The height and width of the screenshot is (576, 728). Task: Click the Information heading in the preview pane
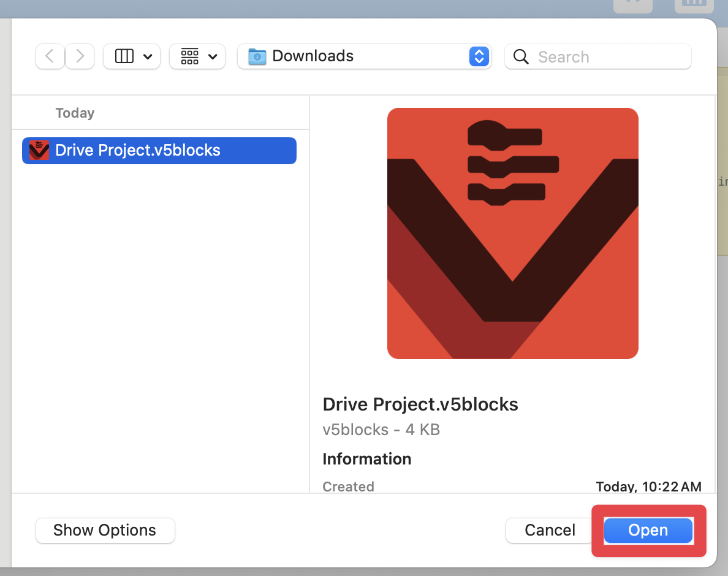pyautogui.click(x=366, y=458)
